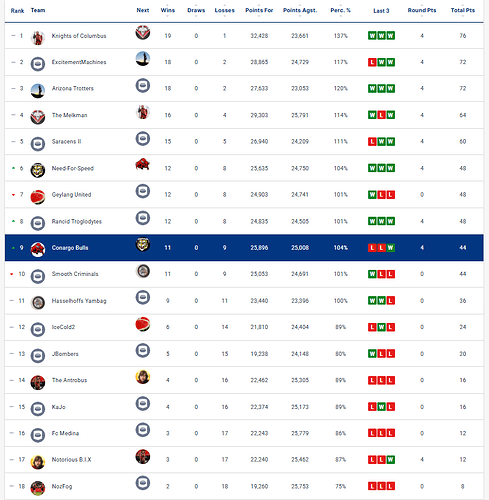
Task: Select highlighted Conargo Bulls row
Action: pos(244,248)
